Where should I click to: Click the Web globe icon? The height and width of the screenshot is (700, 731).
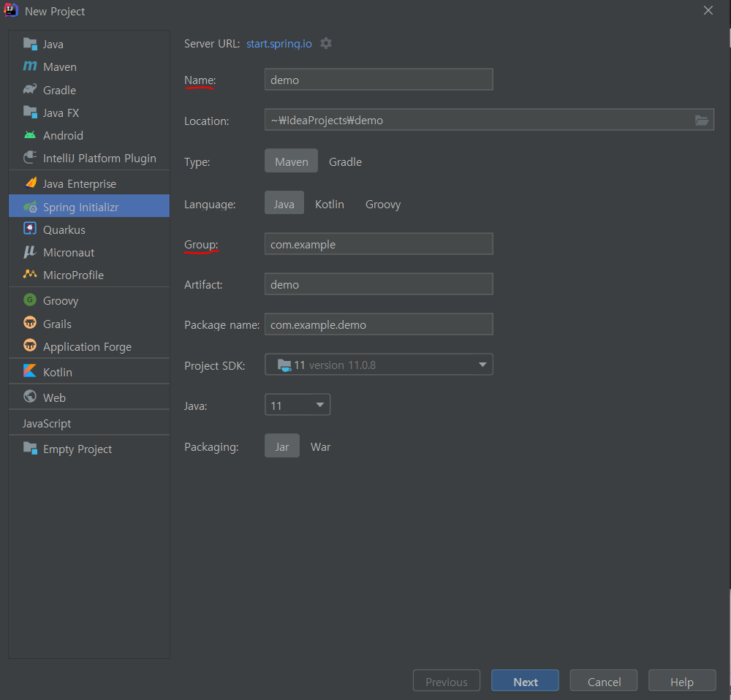pos(30,397)
